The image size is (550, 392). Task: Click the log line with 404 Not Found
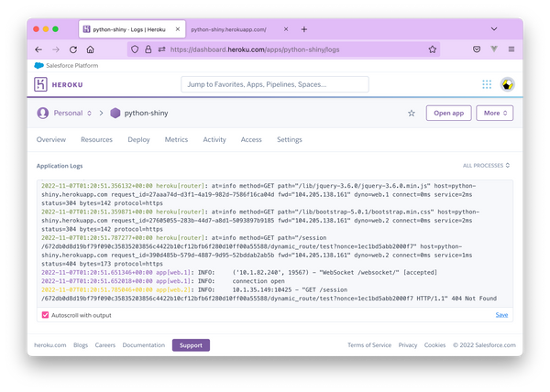(269, 294)
